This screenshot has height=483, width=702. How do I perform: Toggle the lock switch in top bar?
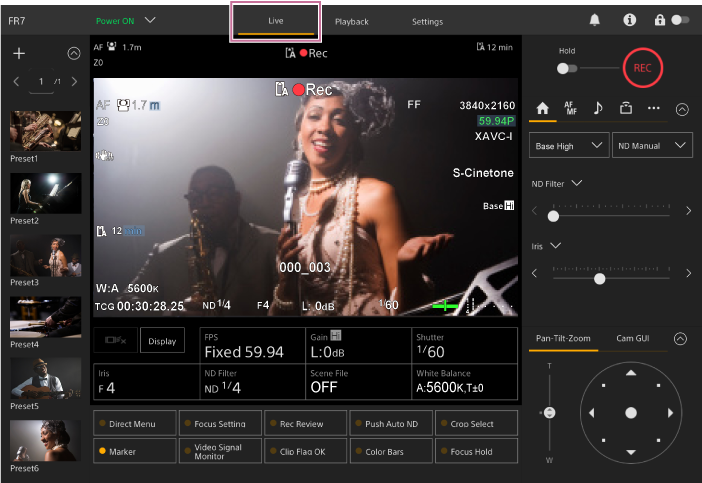coord(680,20)
